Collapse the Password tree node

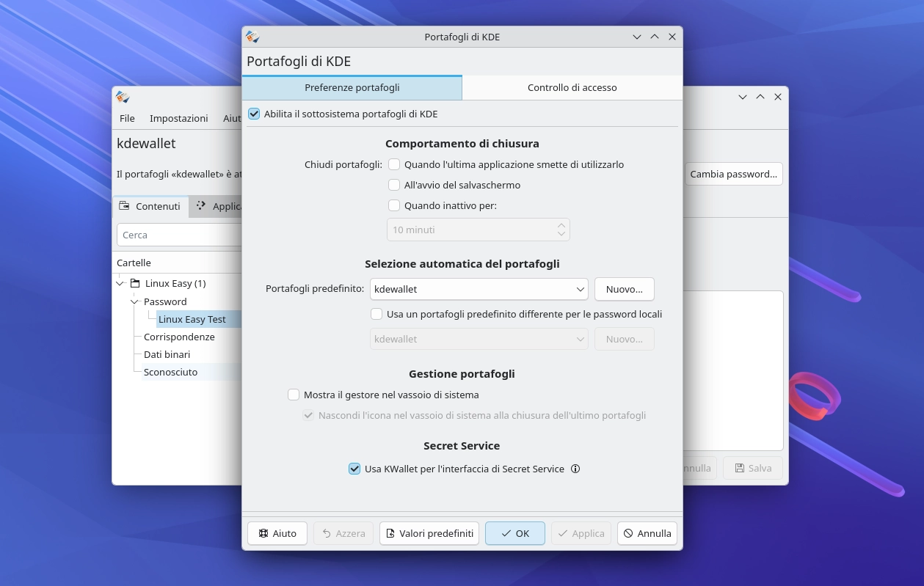tap(134, 301)
